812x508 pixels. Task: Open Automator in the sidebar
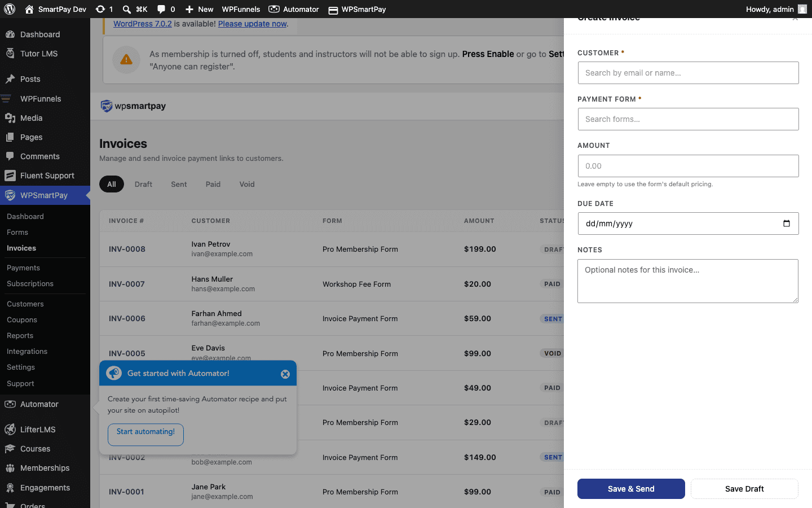(x=45, y=404)
